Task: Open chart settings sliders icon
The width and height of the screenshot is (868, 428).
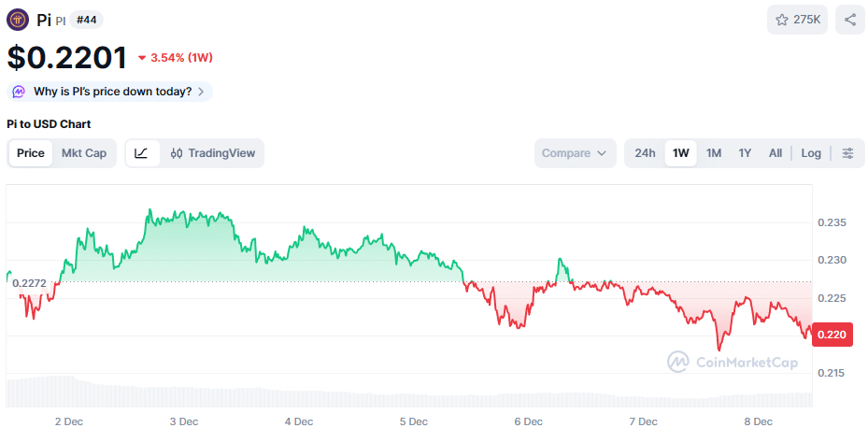Action: pyautogui.click(x=847, y=153)
